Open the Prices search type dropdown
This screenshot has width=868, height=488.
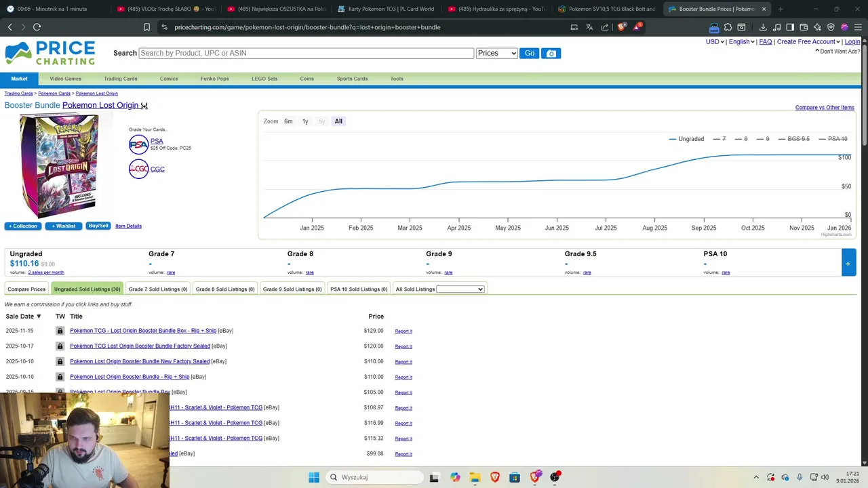(496, 53)
